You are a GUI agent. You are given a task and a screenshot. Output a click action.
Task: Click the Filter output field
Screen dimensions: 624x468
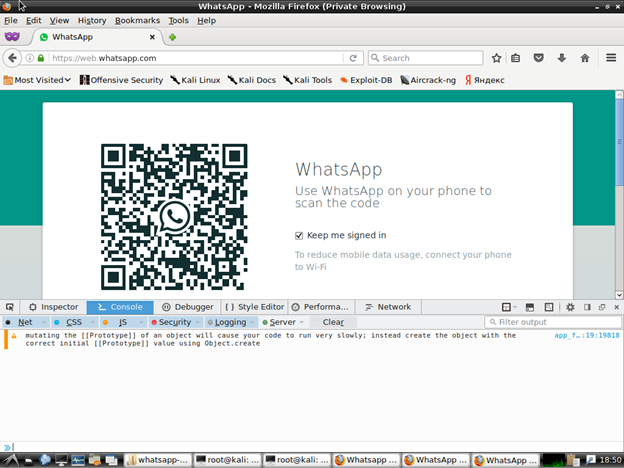tap(550, 322)
